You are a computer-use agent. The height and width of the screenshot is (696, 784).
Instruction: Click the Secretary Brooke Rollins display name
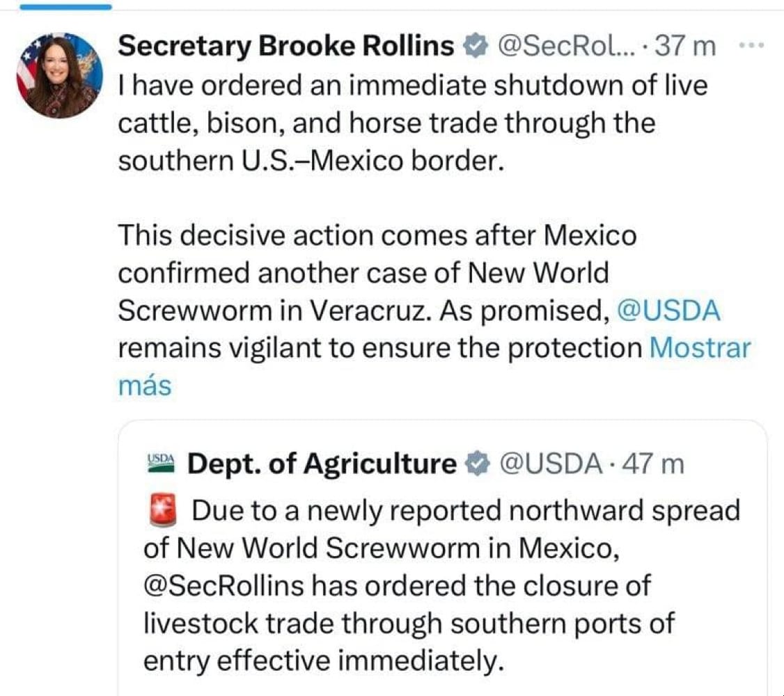pos(286,46)
